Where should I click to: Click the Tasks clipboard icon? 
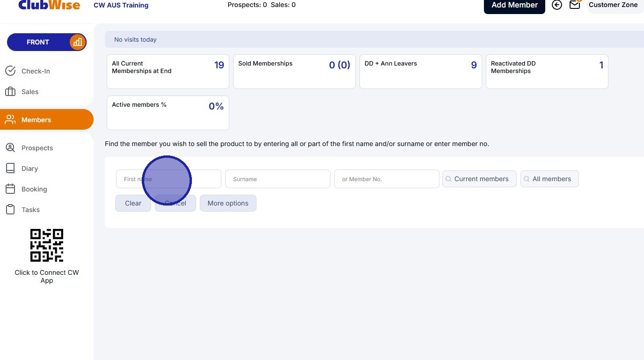click(x=10, y=210)
